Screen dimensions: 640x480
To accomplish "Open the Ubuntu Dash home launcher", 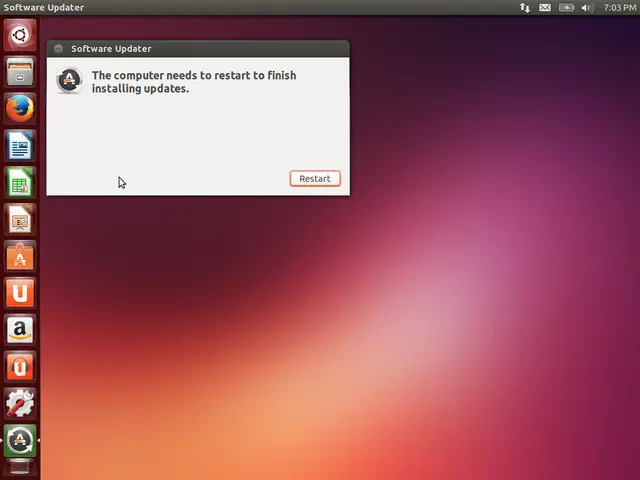I will click(20, 35).
